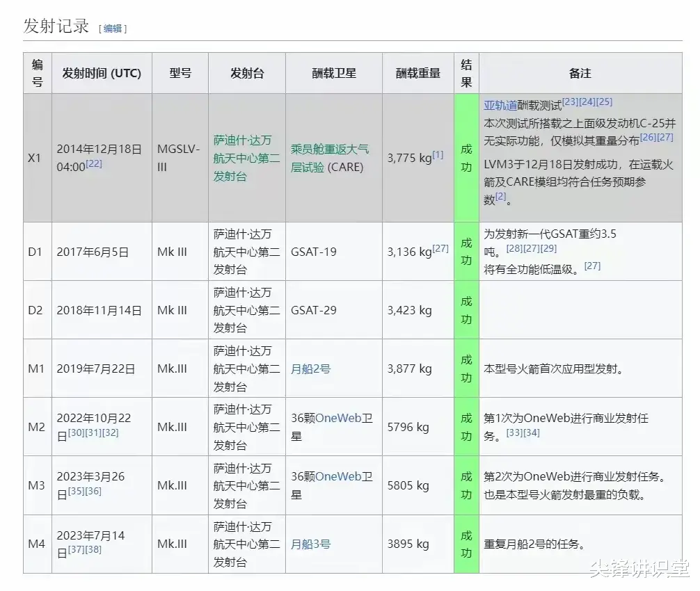Open citation [34] in M2 remarks

pyautogui.click(x=531, y=432)
